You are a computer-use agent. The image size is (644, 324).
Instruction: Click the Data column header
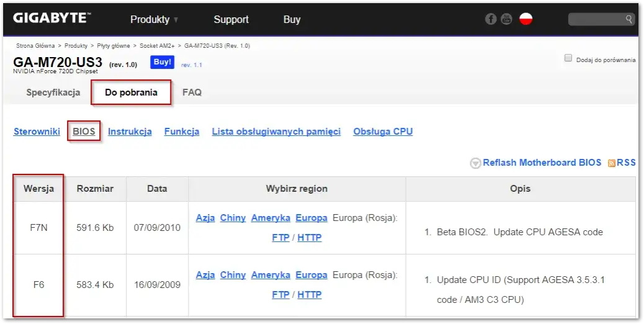pos(158,189)
